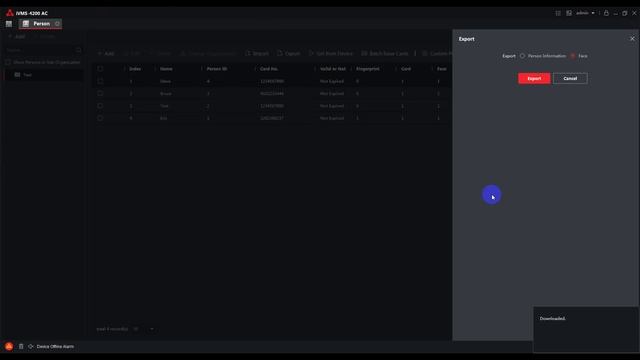The image size is (640, 360).
Task: Check the checkbox for index 3 row
Action: [x=100, y=106]
